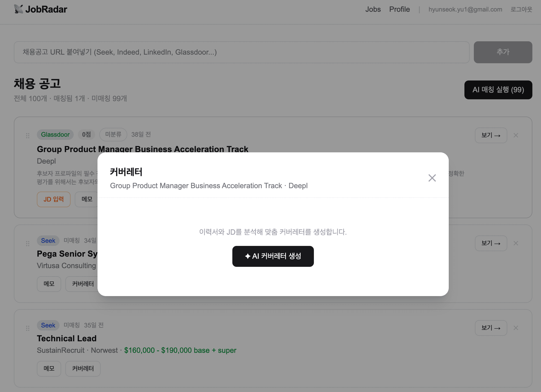Click the JD 입력 button
The width and height of the screenshot is (541, 392).
coord(54,199)
